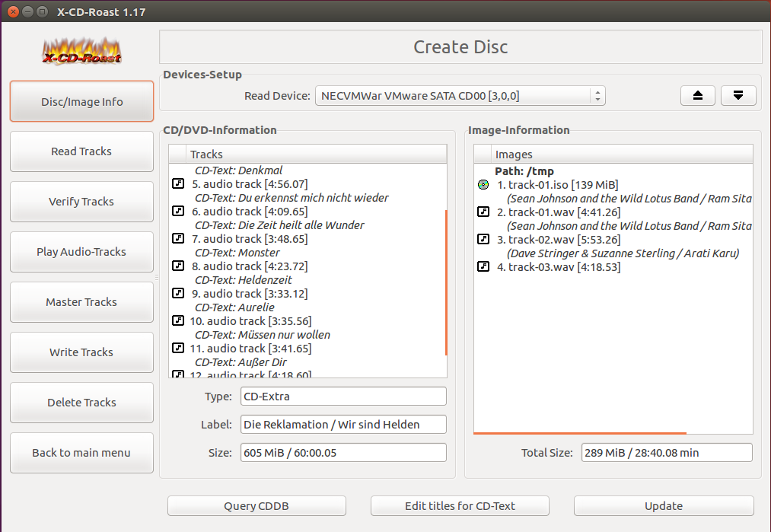Click the Label text field
771x532 pixels.
coord(343,425)
